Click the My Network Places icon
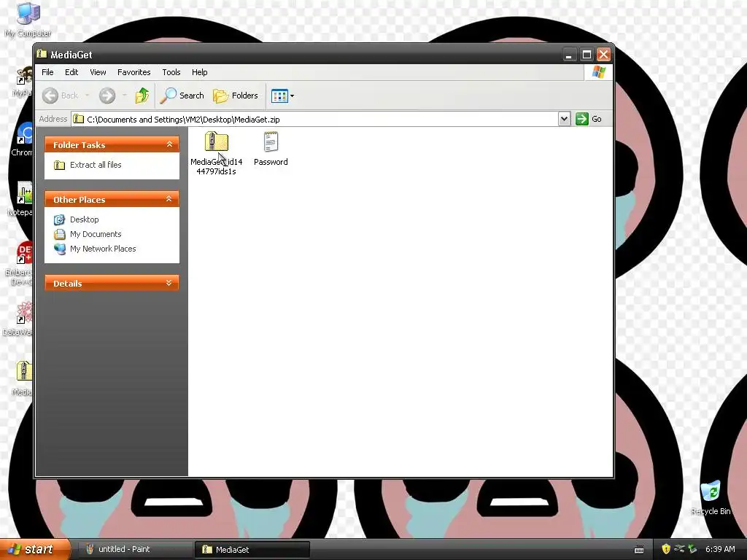747x560 pixels. pyautogui.click(x=60, y=249)
